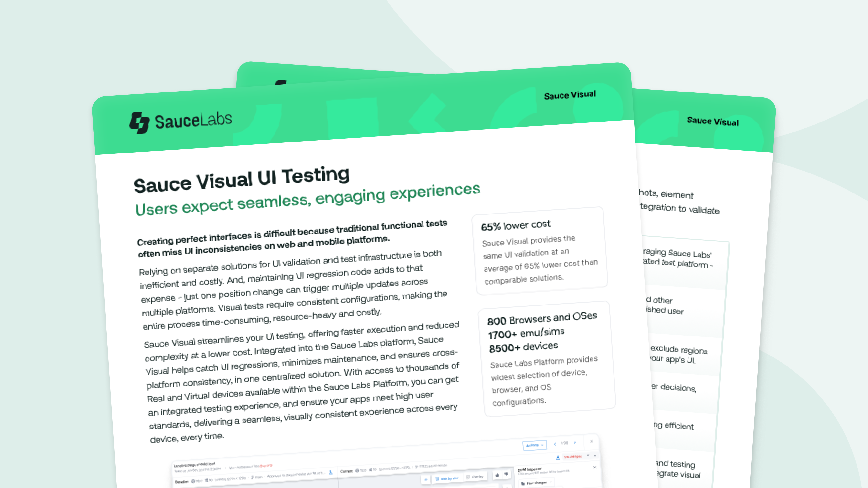Click the '1700+ emu/sims' line

(526, 333)
